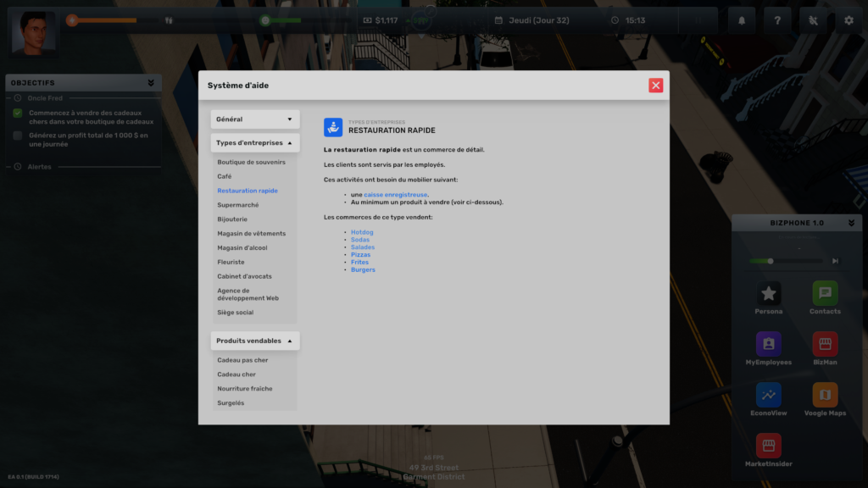Image resolution: width=868 pixels, height=488 pixels.
Task: Open the Burgers product link
Action: coord(363,270)
